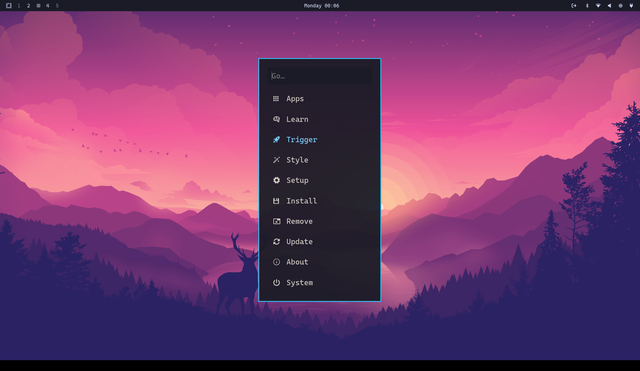Switch to workspace 5 in the top bar

(x=57, y=6)
